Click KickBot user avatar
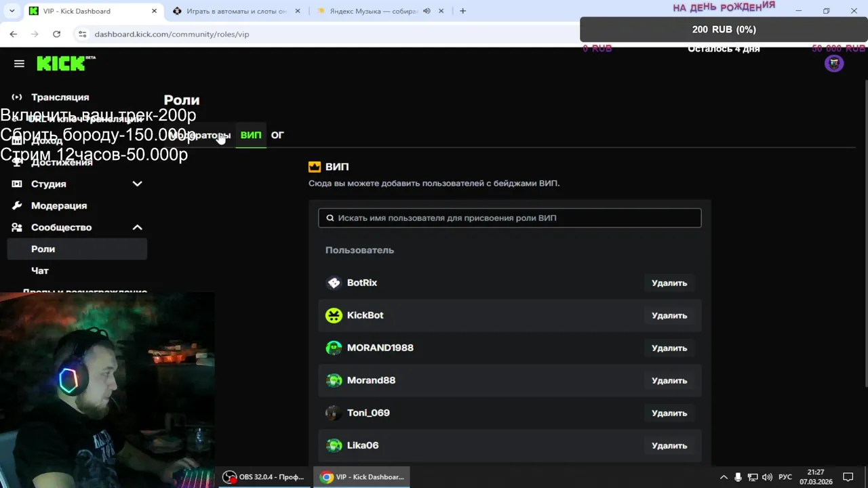 [334, 315]
